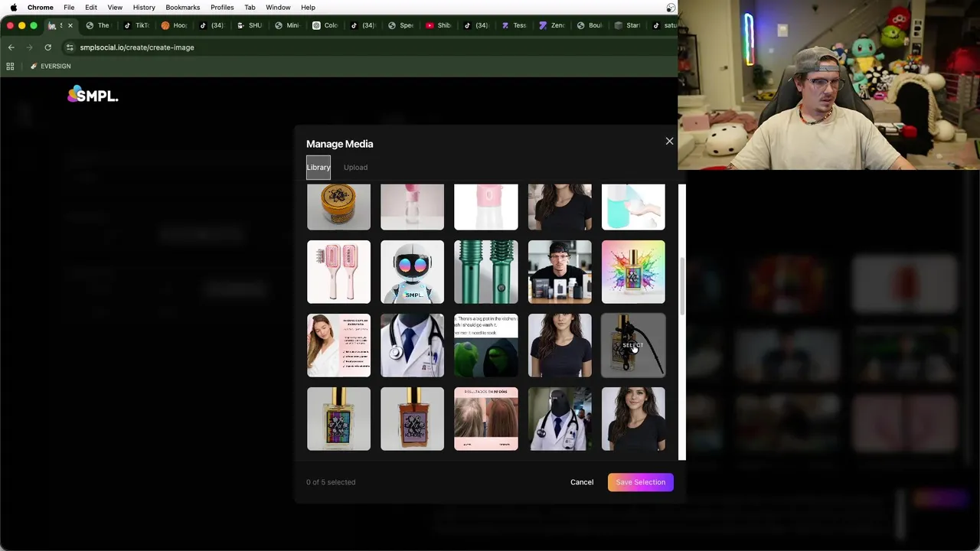Click the Save Selection button
The height and width of the screenshot is (551, 980).
[x=641, y=482]
